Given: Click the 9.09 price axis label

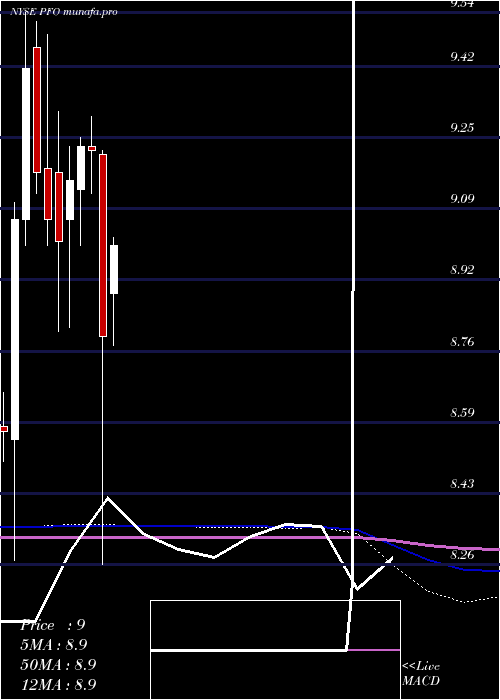Looking at the screenshot, I should click(x=462, y=199).
